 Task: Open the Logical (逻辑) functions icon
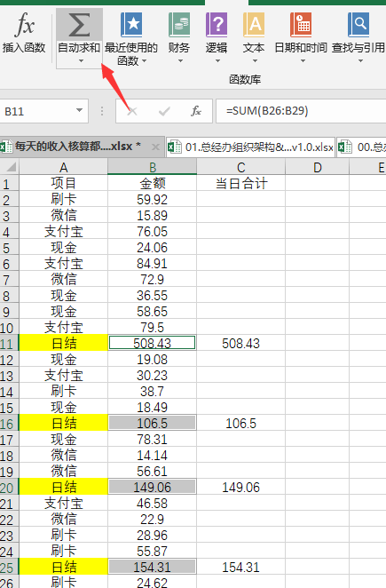(217, 25)
